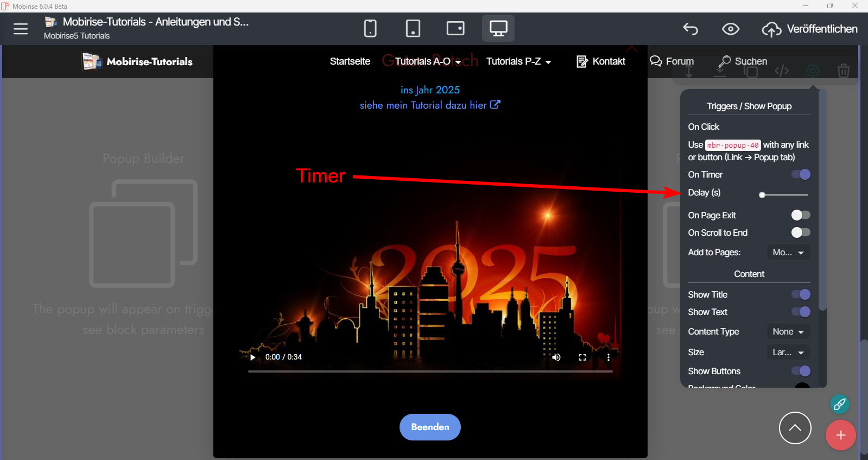The width and height of the screenshot is (868, 460).
Task: Click the duplicate block icon
Action: pos(751,71)
